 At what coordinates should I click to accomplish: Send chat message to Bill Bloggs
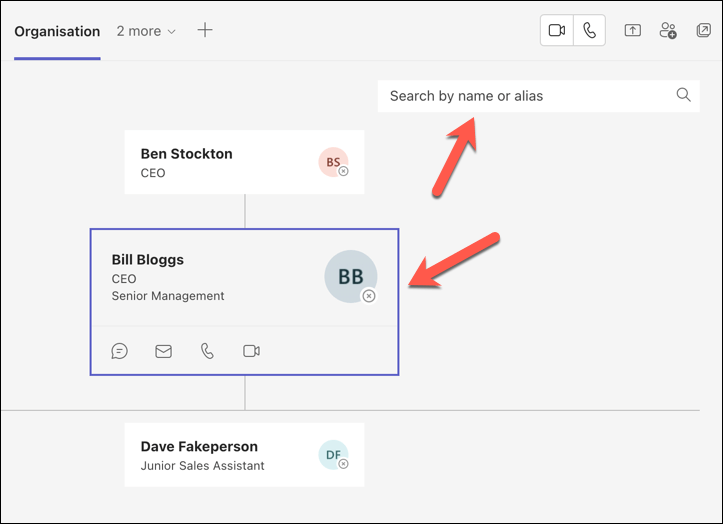(120, 351)
